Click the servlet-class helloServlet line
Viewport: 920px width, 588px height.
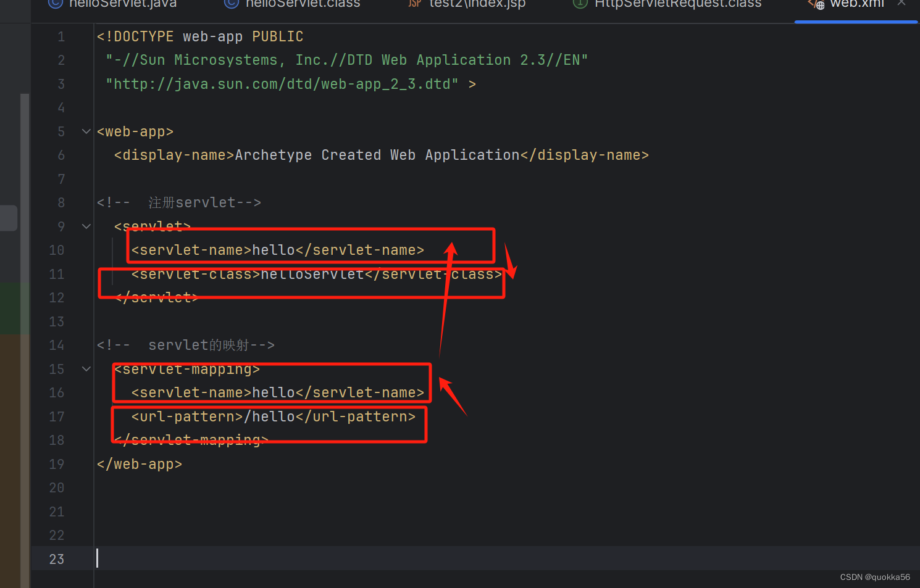[317, 274]
